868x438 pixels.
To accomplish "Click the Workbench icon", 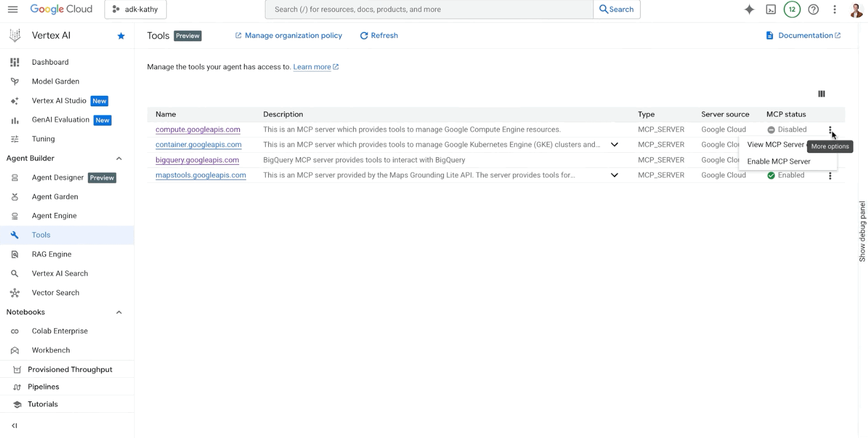I will click(x=15, y=350).
